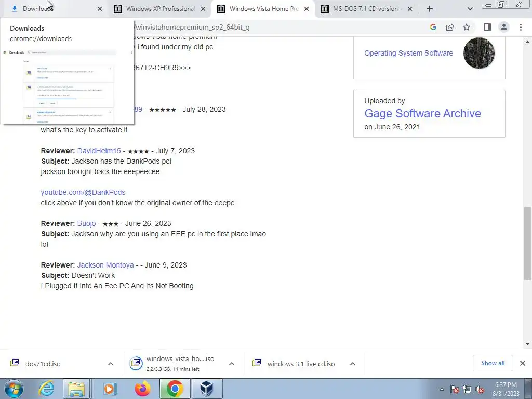The width and height of the screenshot is (532, 399).
Task: Click the Vista ISO download progress icon
Action: (136, 363)
